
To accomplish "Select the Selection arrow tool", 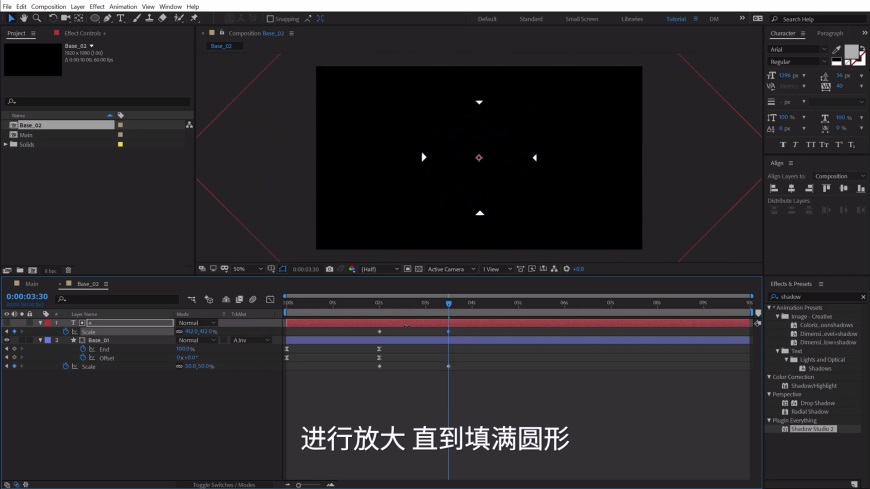I will click(11, 18).
